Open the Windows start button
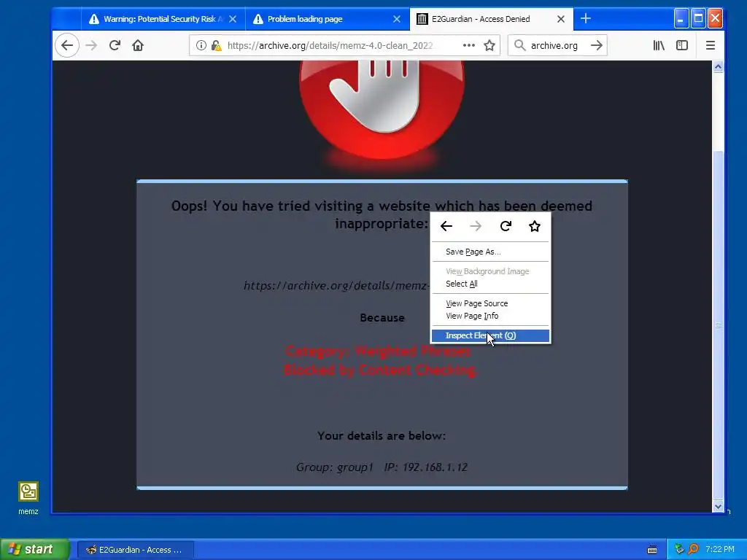 click(35, 550)
